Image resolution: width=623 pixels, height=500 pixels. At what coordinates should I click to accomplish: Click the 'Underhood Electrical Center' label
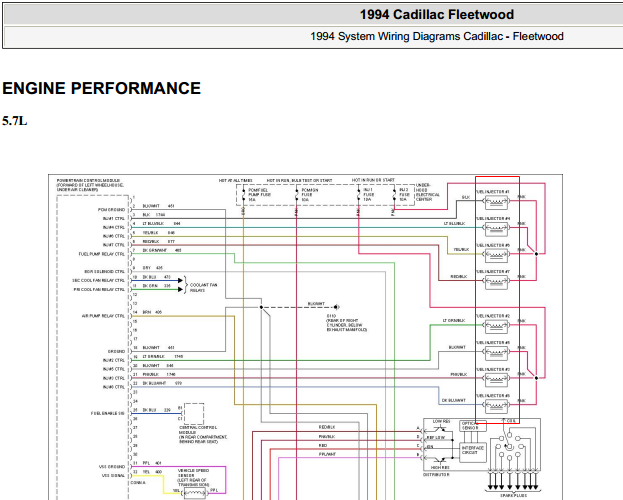click(428, 192)
